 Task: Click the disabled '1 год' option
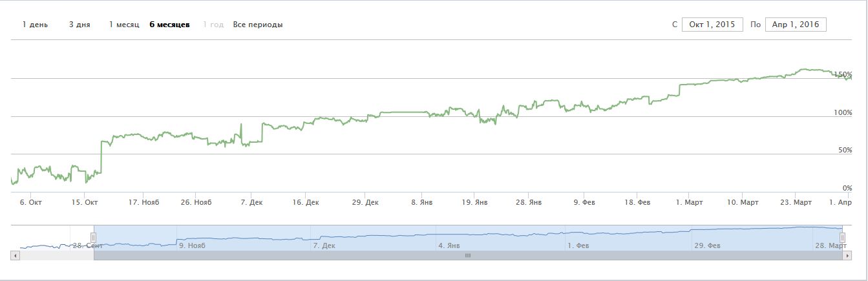click(213, 25)
